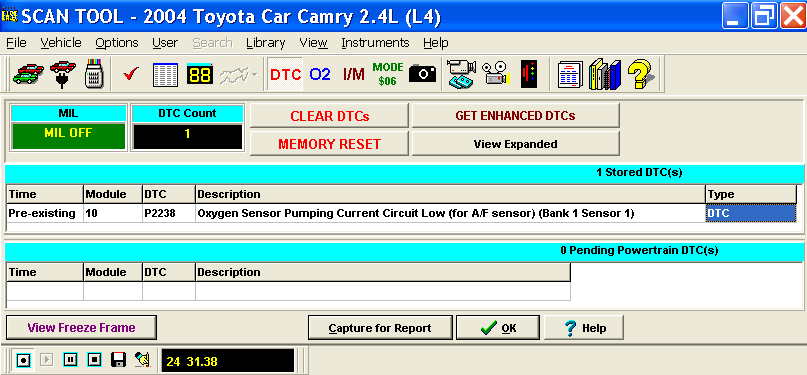Click the 1 Stored DTC(s) banner
This screenshot has height=375, width=807.
(404, 173)
